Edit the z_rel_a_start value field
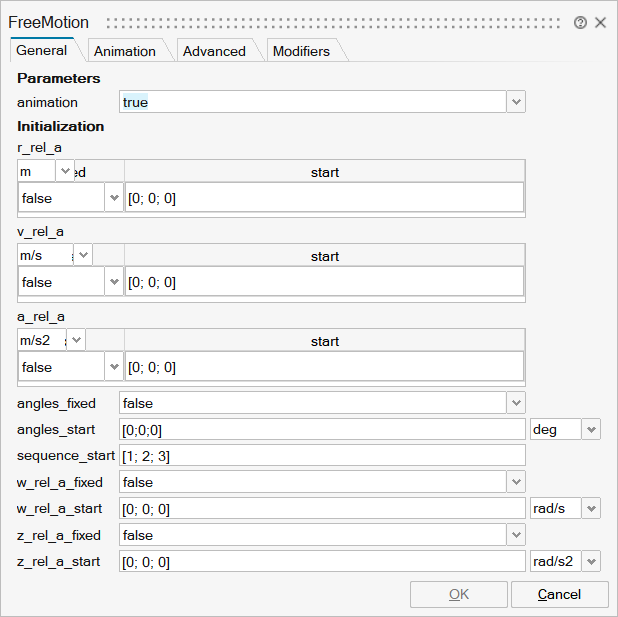618x617 pixels. [x=322, y=562]
